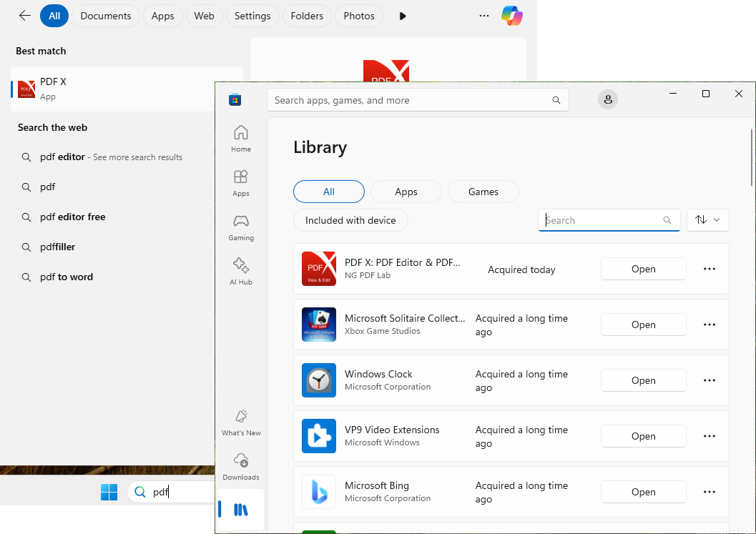
Task: Switch to Settings tab in Windows search
Action: pos(252,16)
